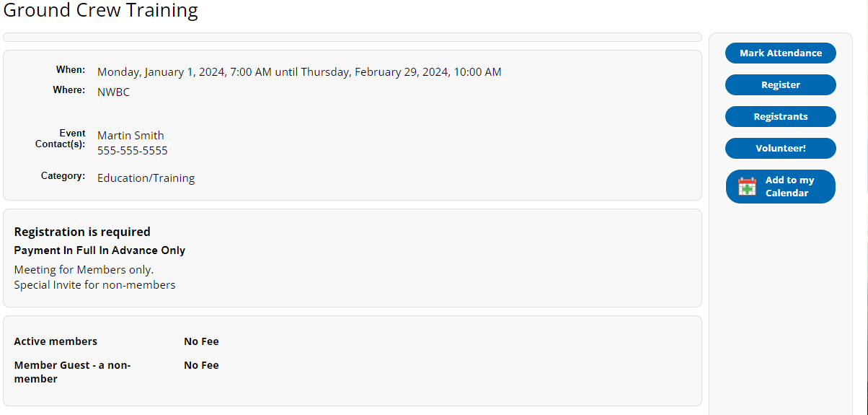Select the NWBC location text

(x=113, y=92)
